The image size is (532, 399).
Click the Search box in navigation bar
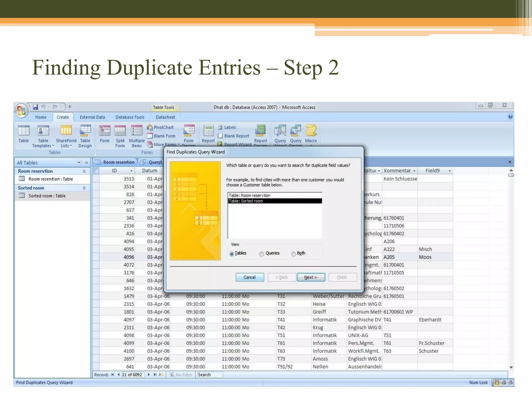[x=210, y=375]
